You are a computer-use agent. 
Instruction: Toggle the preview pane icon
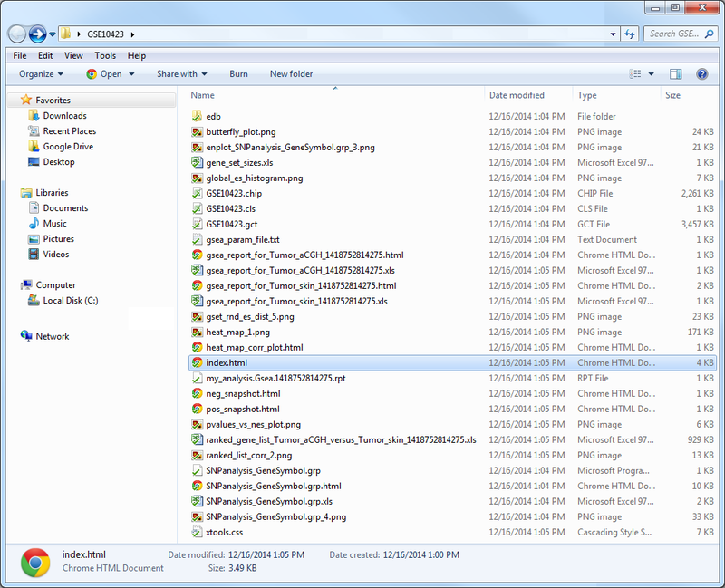tap(675, 74)
